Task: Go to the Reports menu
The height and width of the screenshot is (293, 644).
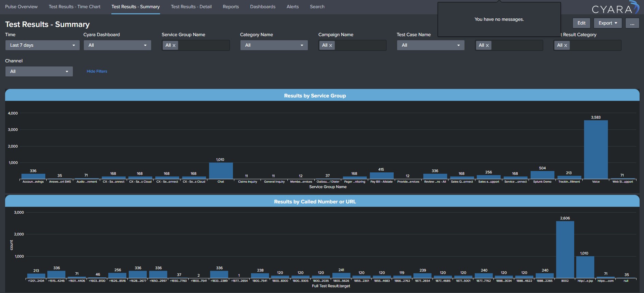Action: coord(231,6)
